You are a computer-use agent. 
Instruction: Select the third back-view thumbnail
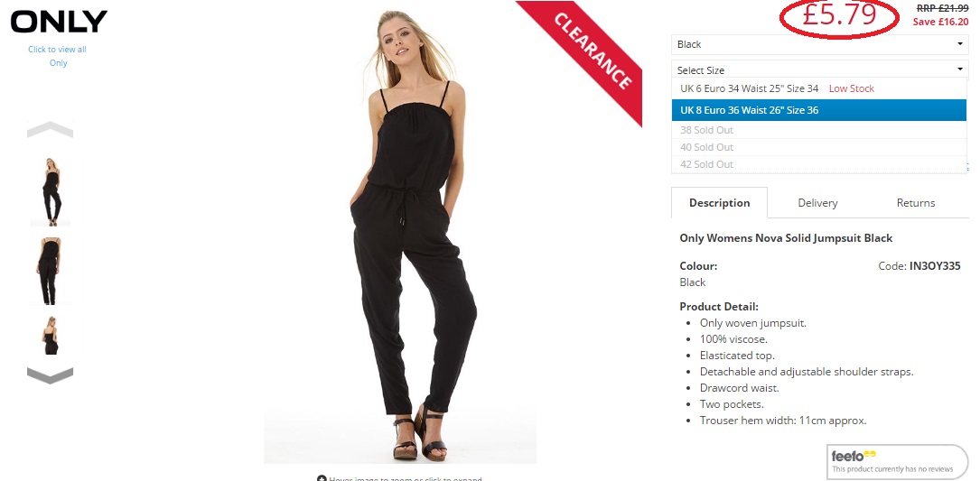pyautogui.click(x=51, y=335)
